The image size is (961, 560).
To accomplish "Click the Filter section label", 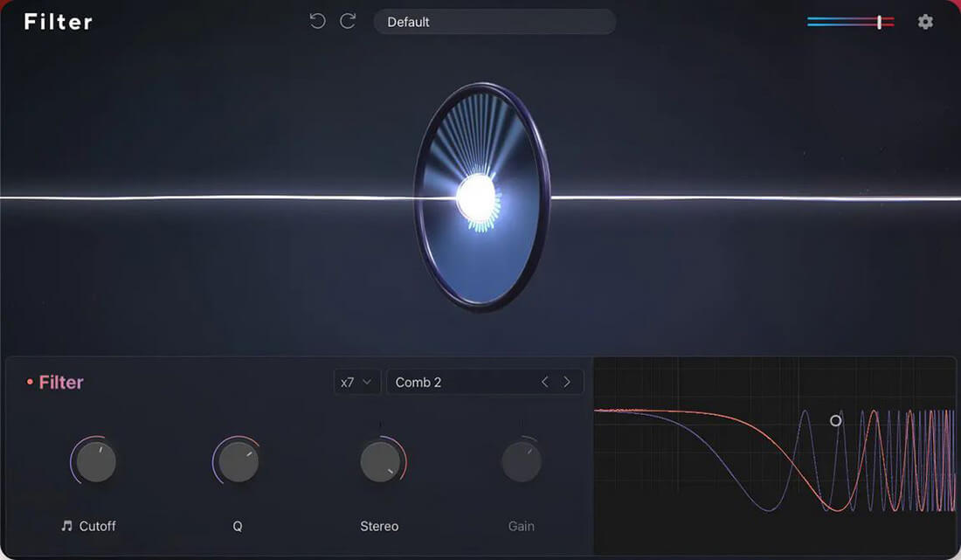I will (60, 382).
